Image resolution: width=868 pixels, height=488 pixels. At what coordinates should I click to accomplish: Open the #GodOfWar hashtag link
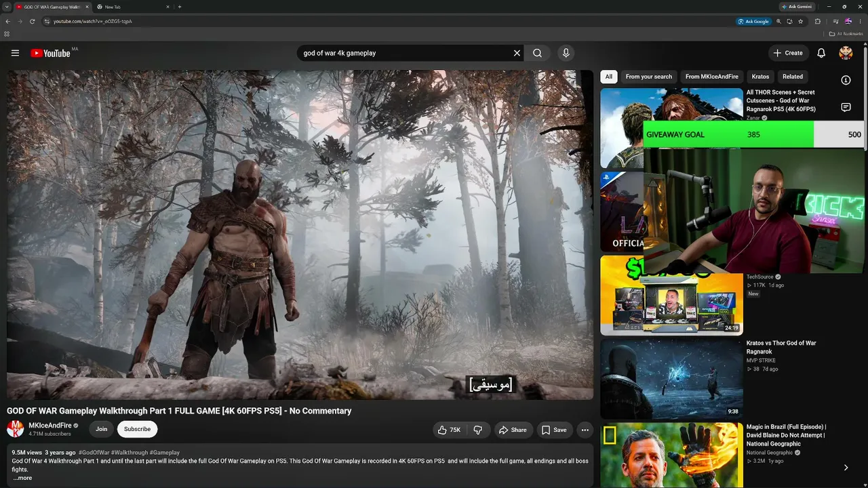click(93, 453)
